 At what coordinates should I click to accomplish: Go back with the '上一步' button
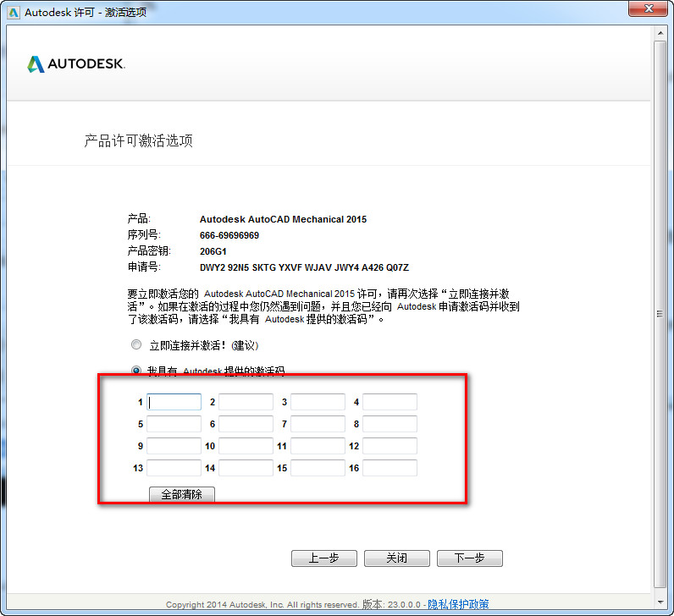coord(324,558)
